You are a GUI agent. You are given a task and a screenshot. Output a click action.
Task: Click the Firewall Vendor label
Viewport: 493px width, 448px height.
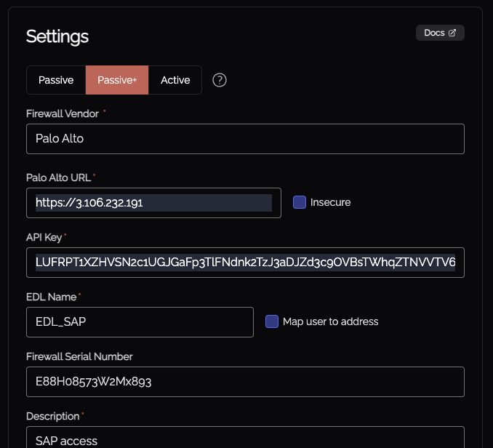62,113
